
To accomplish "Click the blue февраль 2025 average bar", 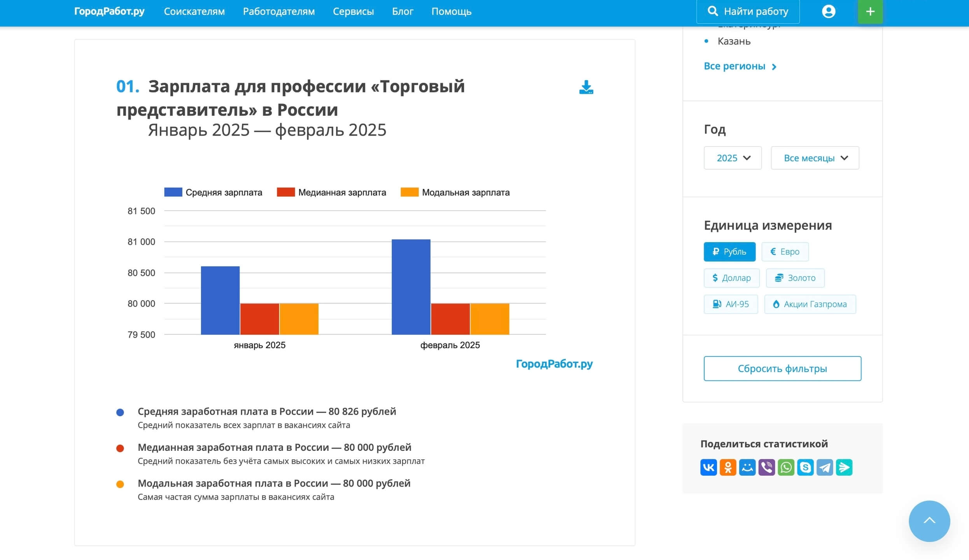I will coord(411,287).
